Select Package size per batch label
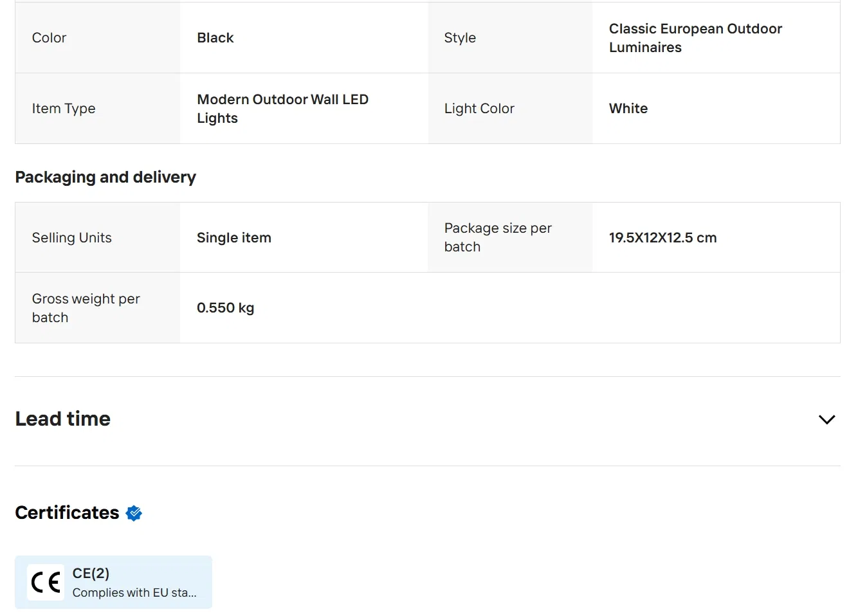The image size is (858, 616). (x=498, y=237)
